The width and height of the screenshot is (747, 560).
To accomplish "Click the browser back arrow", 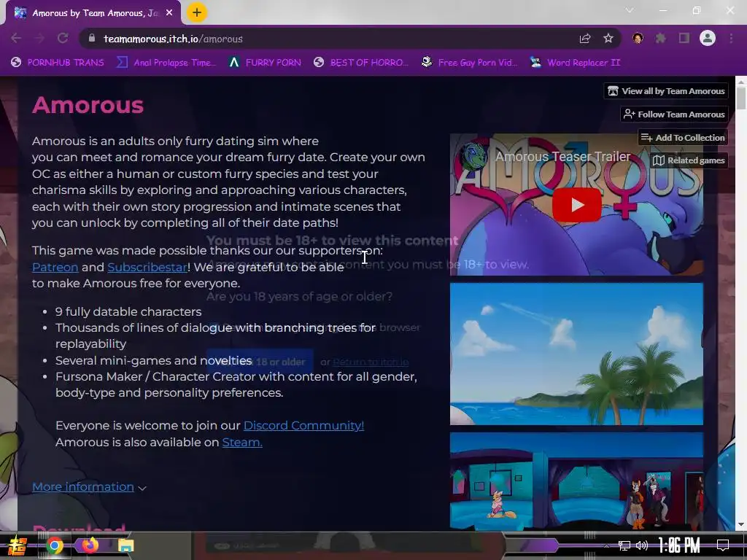I will 16,39.
